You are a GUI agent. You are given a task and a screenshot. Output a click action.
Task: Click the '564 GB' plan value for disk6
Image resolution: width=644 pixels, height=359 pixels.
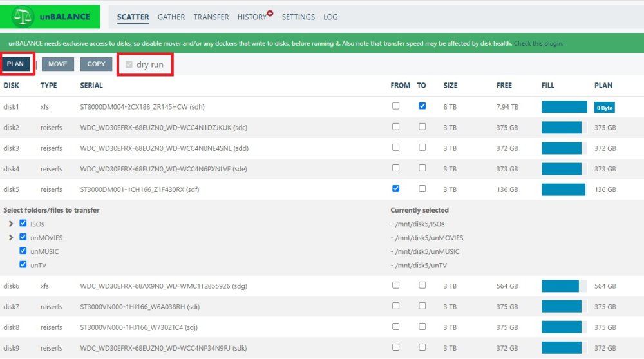pyautogui.click(x=605, y=286)
